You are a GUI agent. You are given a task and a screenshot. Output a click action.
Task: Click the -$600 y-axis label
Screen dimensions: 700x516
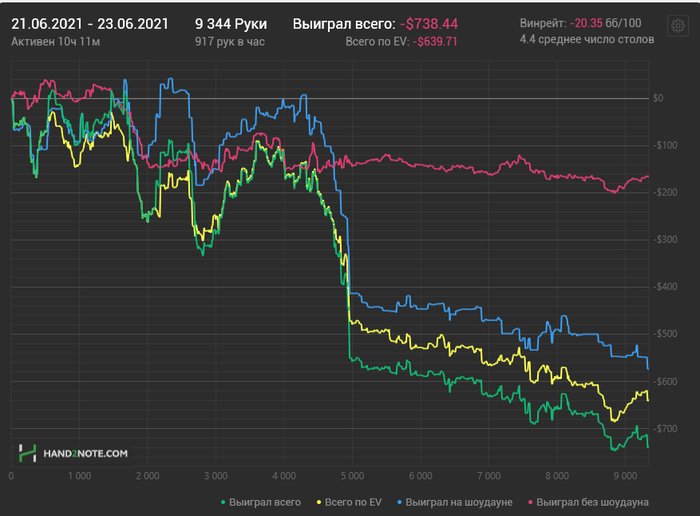(x=665, y=382)
